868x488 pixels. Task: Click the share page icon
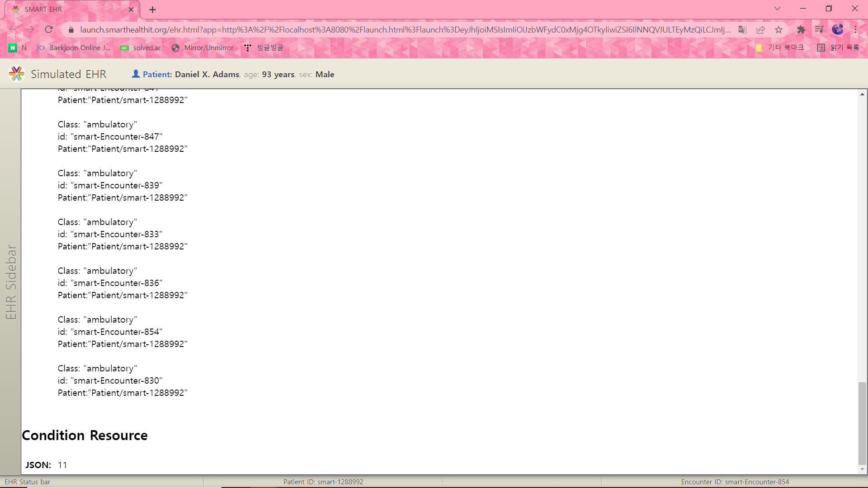point(760,30)
